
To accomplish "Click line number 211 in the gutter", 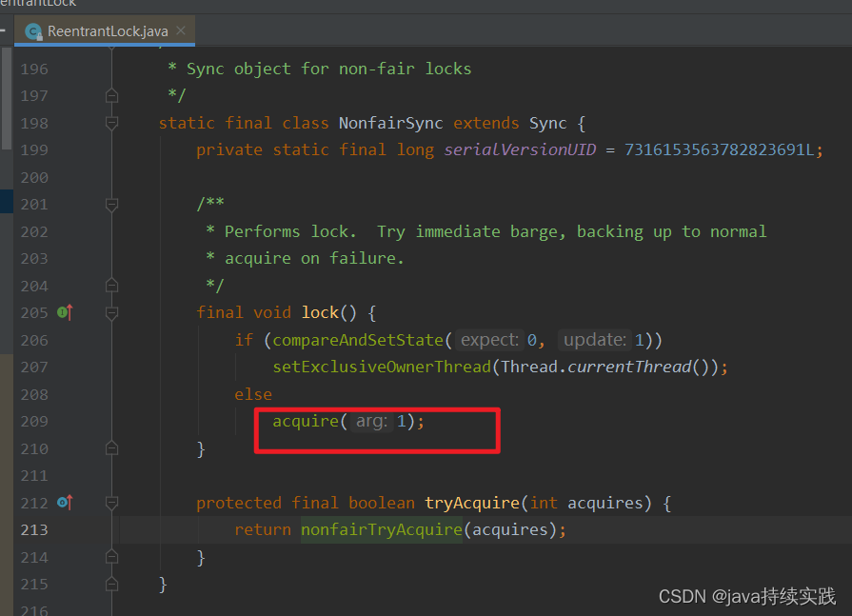I will click(34, 476).
